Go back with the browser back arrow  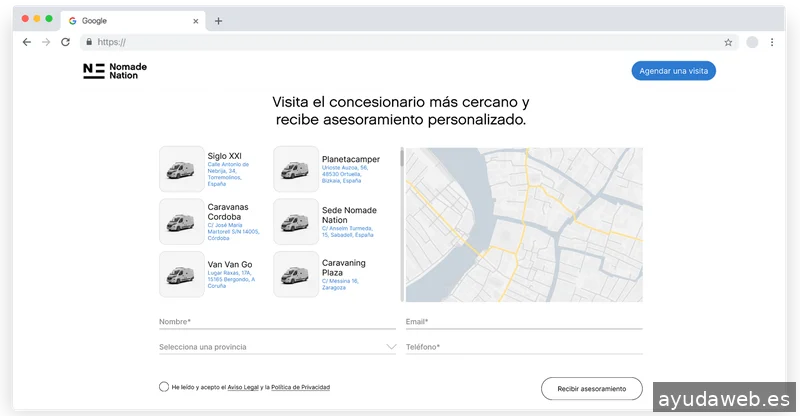[27, 42]
